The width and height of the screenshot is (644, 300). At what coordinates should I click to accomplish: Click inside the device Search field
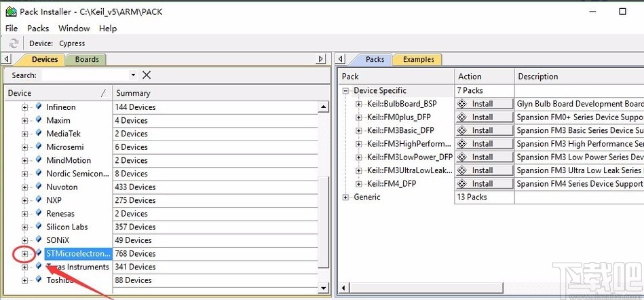[x=85, y=75]
